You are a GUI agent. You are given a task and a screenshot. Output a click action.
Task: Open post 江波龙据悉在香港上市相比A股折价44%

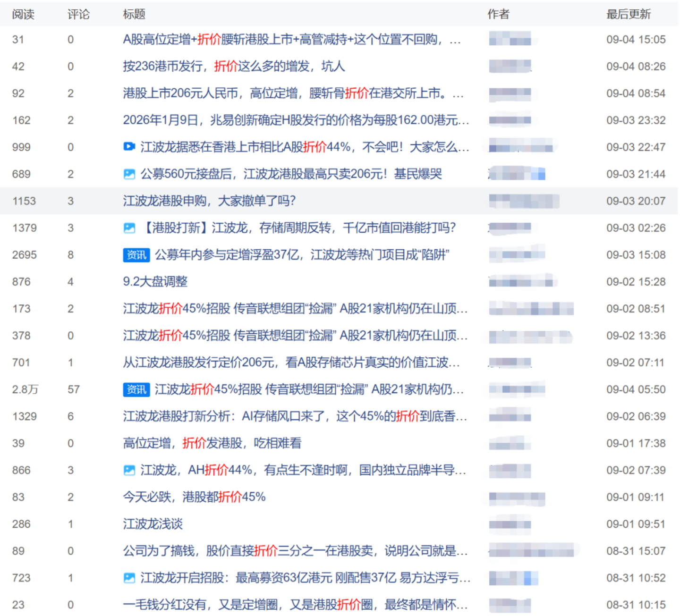305,147
